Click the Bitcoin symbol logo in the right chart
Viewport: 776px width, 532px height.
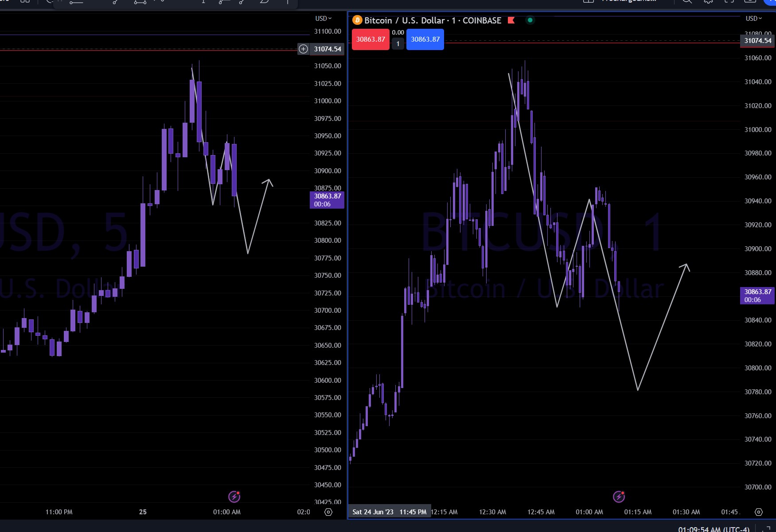(357, 20)
